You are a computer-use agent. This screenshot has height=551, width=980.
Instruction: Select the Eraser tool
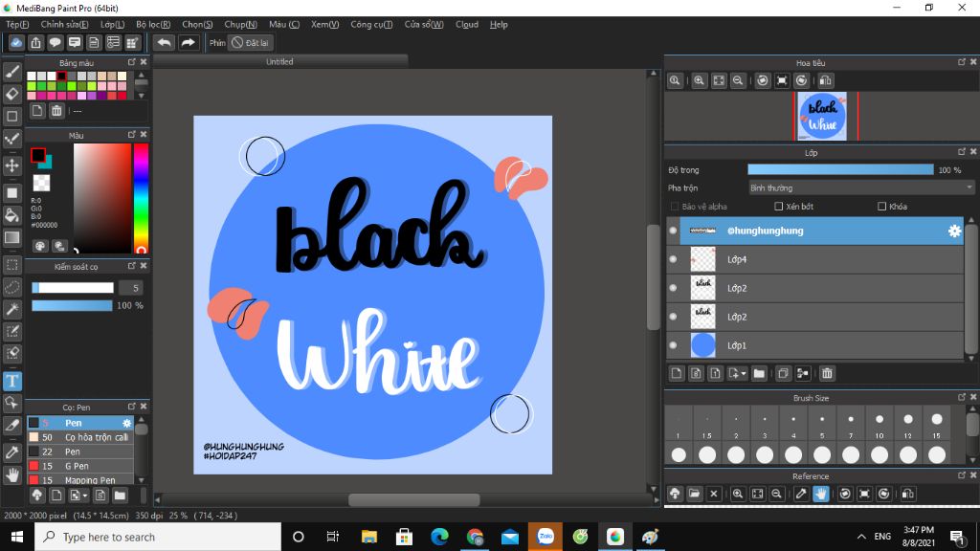pos(11,94)
